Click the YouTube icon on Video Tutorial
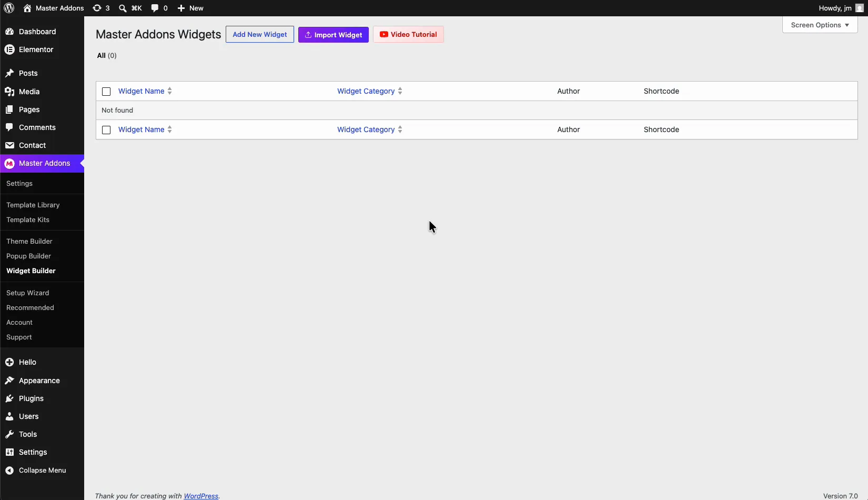This screenshot has width=868, height=500. coord(384,34)
